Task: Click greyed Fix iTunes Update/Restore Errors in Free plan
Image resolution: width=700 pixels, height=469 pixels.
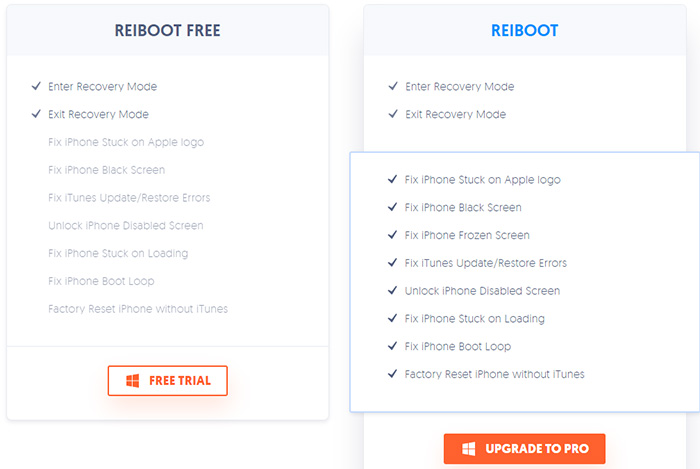Action: (x=129, y=198)
